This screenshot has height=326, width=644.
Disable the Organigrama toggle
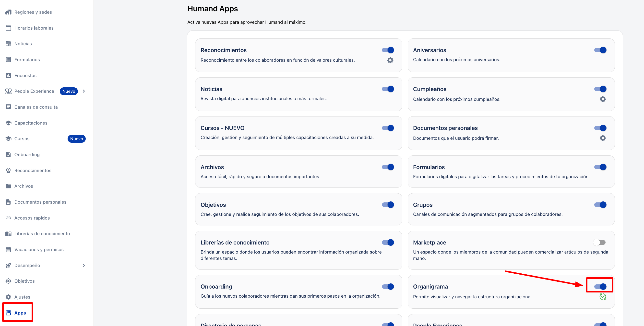(600, 287)
